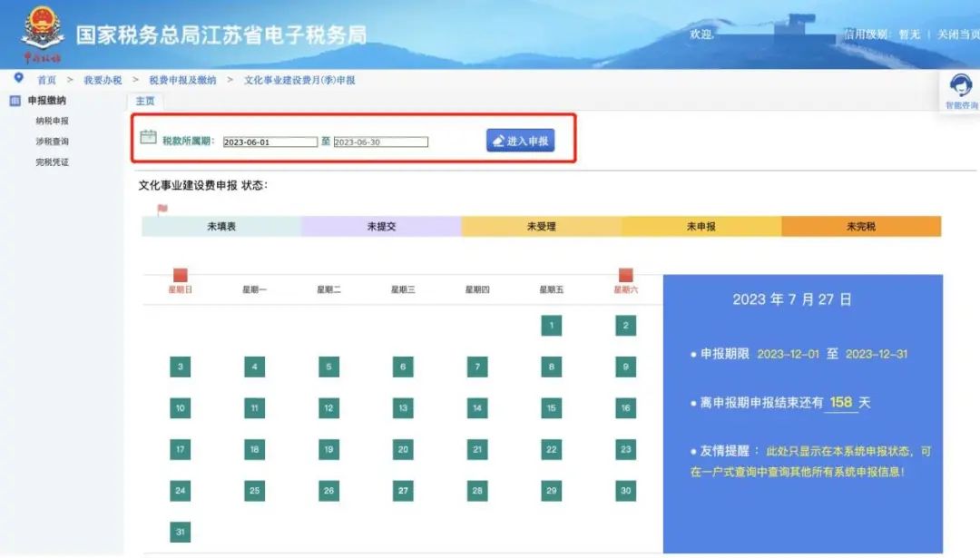Select day 27 in the calendar
The width and height of the screenshot is (980, 558).
(x=403, y=491)
